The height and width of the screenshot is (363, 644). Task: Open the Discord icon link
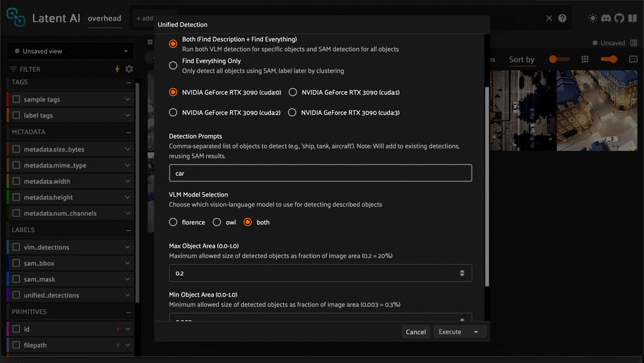(x=606, y=18)
